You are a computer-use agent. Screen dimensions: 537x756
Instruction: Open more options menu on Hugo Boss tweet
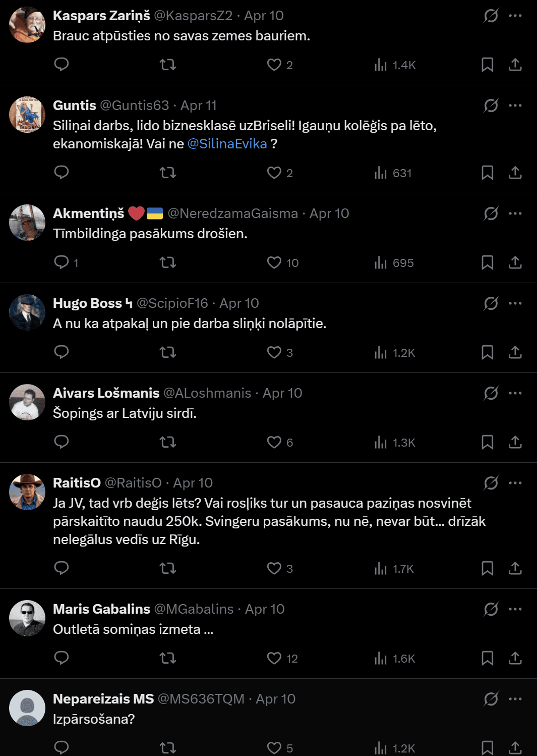tap(515, 303)
